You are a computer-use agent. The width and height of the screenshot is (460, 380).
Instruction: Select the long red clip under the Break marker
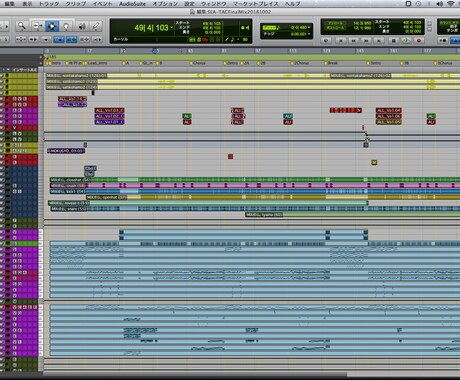(346, 110)
